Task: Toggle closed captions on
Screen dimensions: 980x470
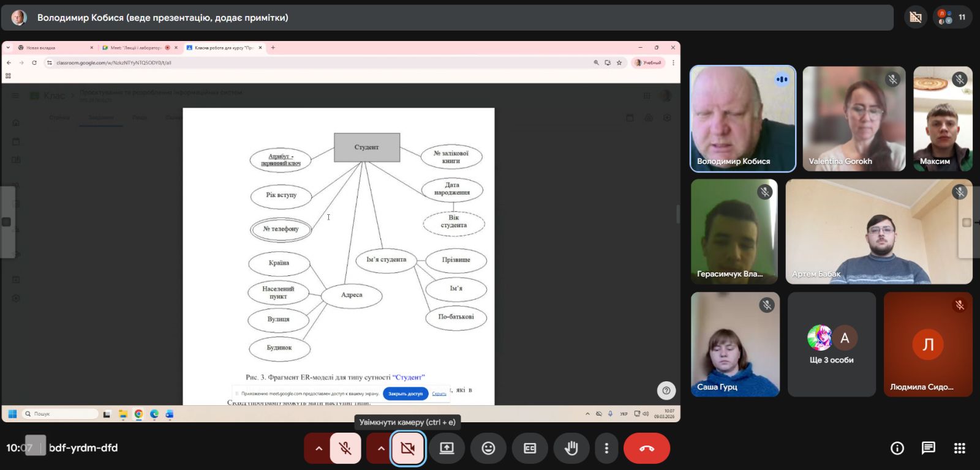Action: click(530, 449)
